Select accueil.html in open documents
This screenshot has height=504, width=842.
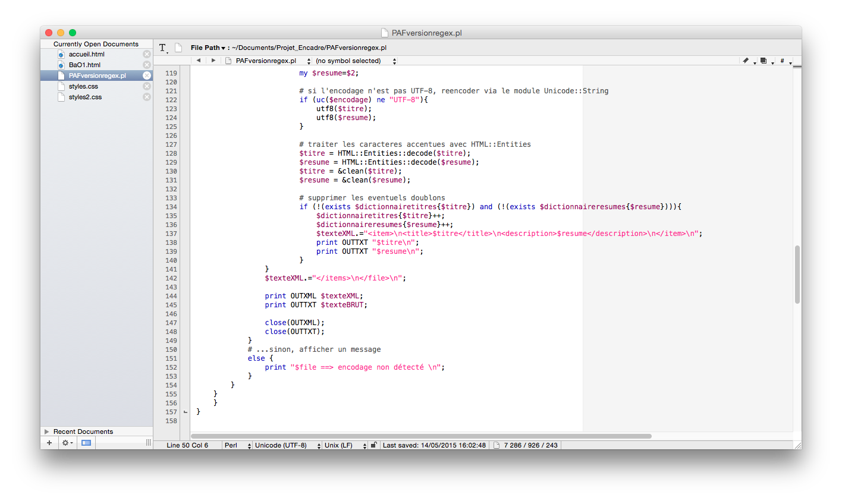pos(86,54)
